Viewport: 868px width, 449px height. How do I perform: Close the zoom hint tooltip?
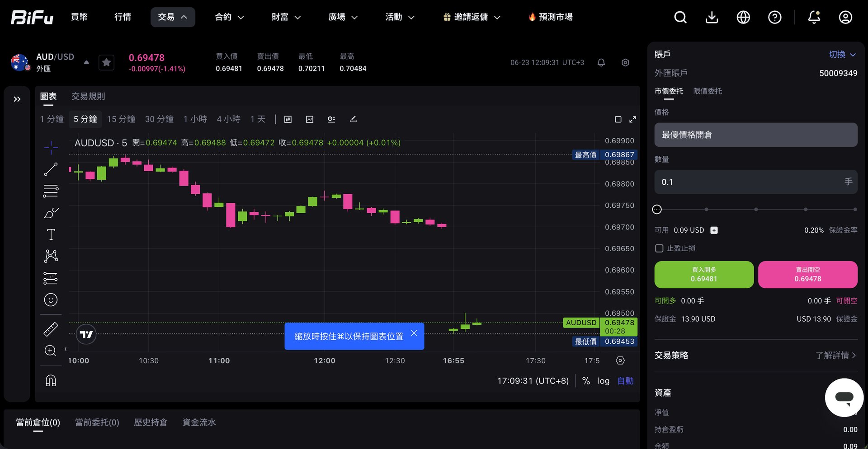pos(414,333)
